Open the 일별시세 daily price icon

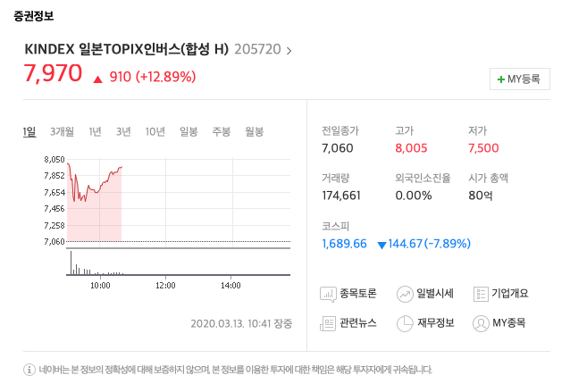[404, 293]
